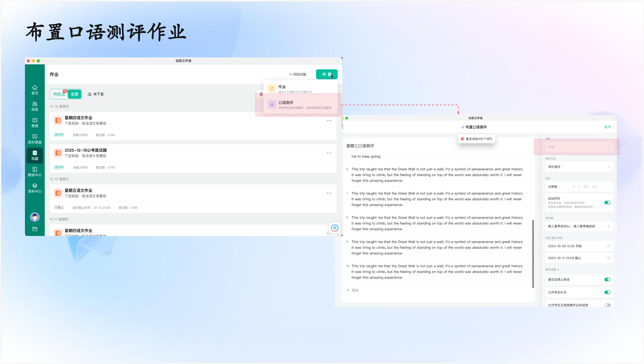Turn off 提交后禁止修改 toggle
644x364 pixels.
[x=607, y=280]
